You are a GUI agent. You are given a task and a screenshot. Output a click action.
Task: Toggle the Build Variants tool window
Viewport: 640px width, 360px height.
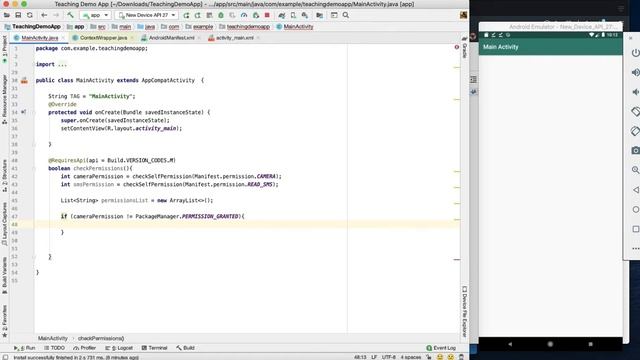[x=4, y=276]
